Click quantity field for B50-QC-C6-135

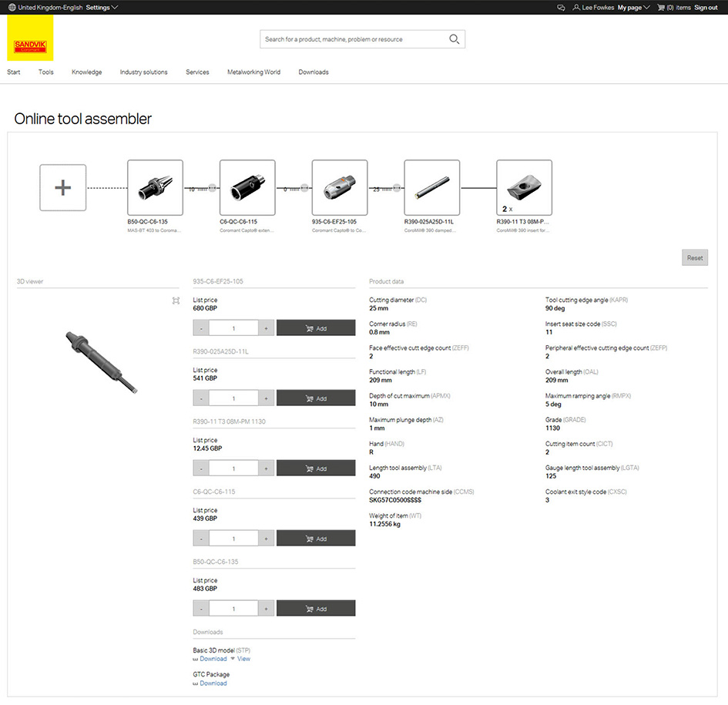click(x=233, y=609)
